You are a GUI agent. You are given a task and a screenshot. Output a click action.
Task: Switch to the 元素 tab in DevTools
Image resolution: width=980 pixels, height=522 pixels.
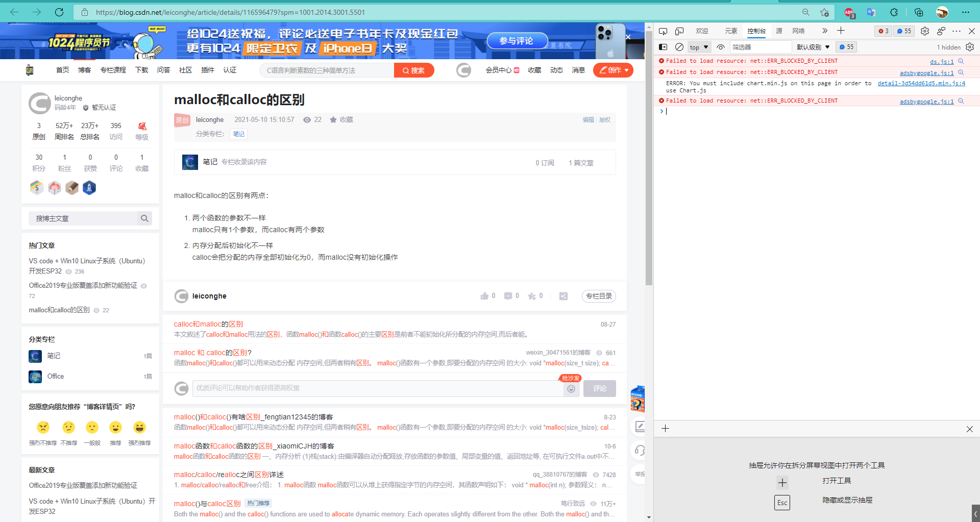point(731,31)
